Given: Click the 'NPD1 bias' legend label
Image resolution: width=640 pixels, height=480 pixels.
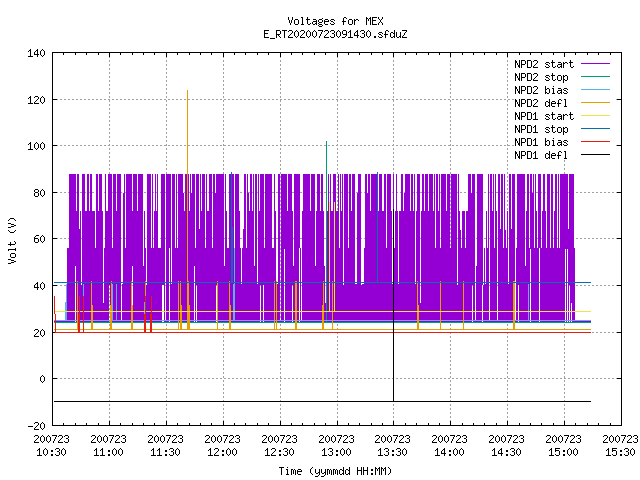Looking at the screenshot, I should coord(541,142).
